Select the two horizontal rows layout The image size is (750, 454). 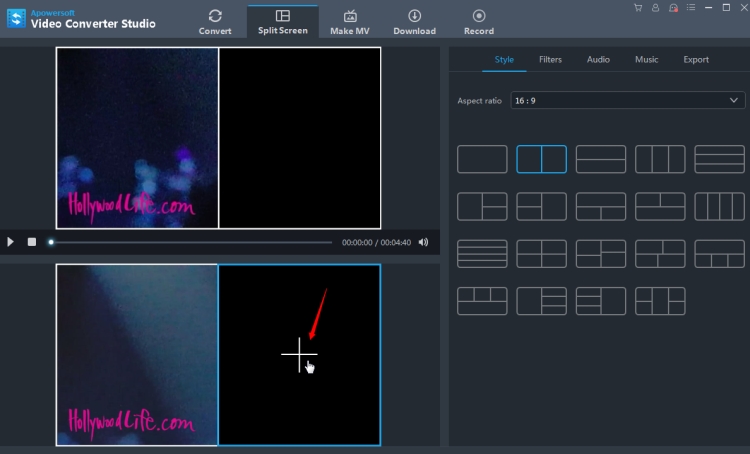coord(601,159)
